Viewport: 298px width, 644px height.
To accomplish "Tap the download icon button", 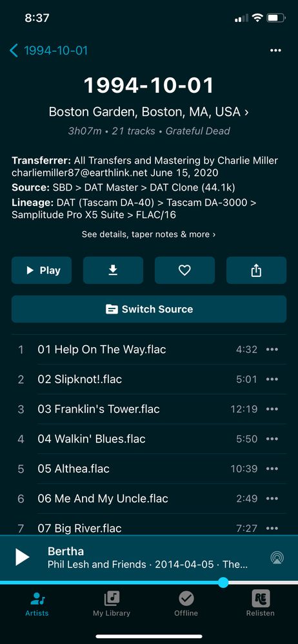I will click(x=113, y=270).
